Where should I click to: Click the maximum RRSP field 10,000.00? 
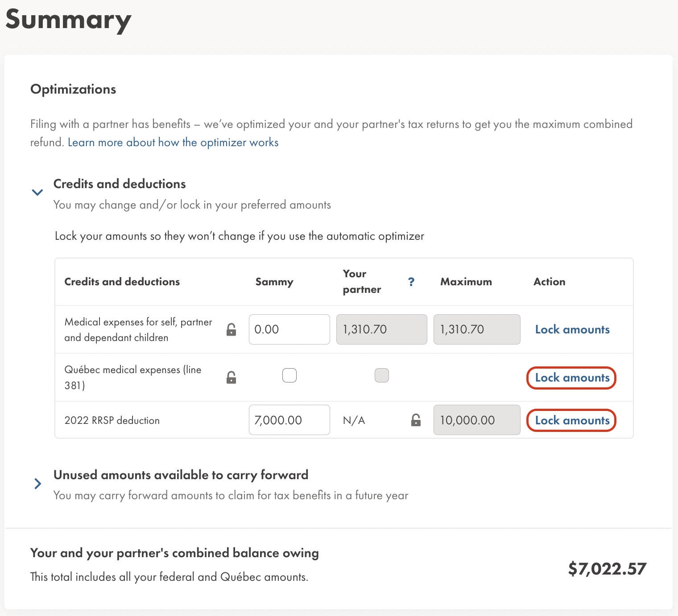477,420
